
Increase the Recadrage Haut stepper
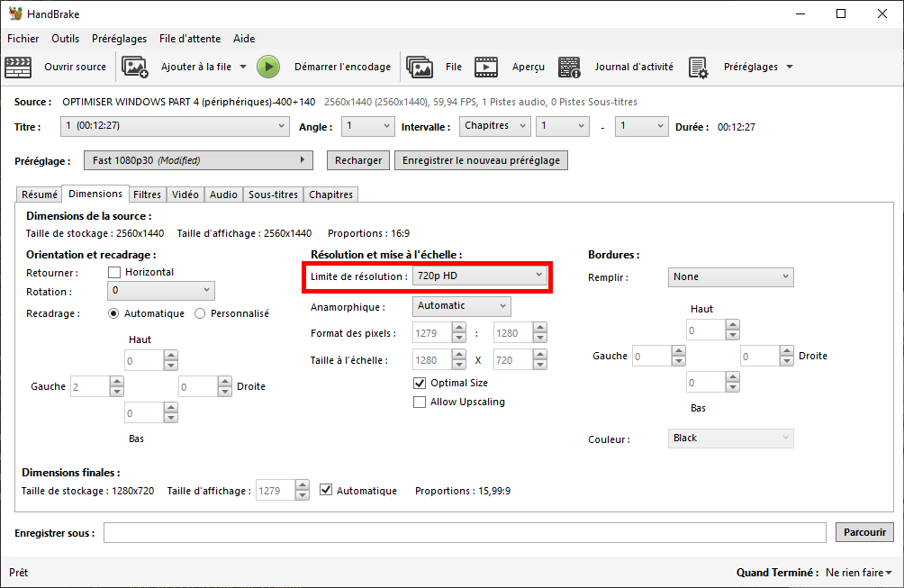(171, 356)
